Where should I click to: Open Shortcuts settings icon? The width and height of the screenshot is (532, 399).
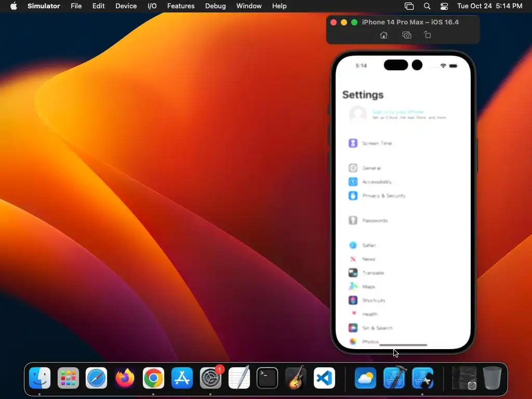(x=353, y=300)
